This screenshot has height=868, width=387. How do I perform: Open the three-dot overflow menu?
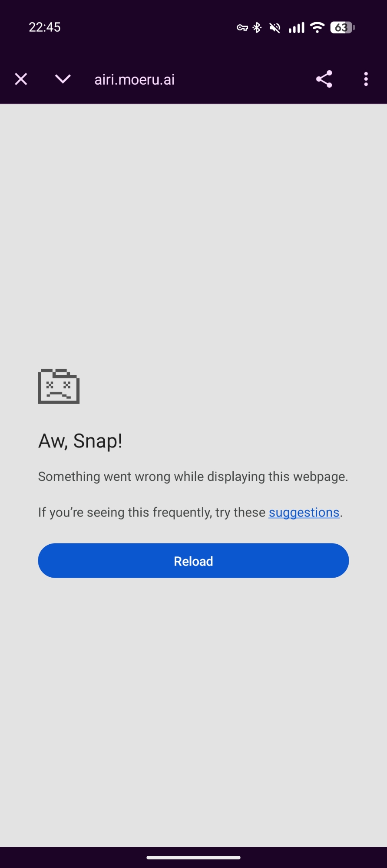(366, 79)
